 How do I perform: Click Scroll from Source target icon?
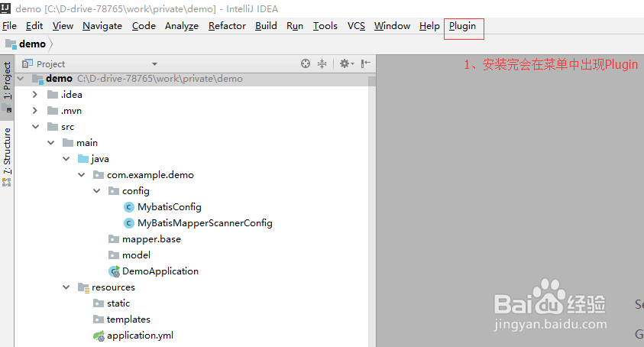click(305, 63)
